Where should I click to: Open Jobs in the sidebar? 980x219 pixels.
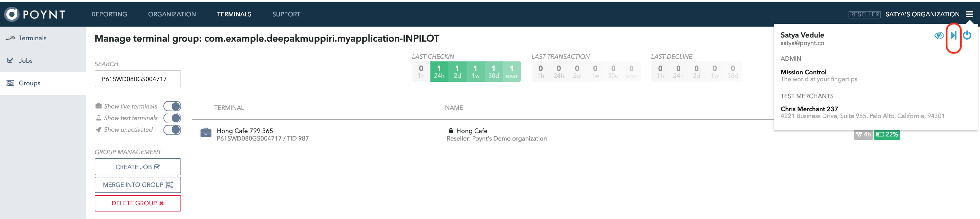pos(26,61)
